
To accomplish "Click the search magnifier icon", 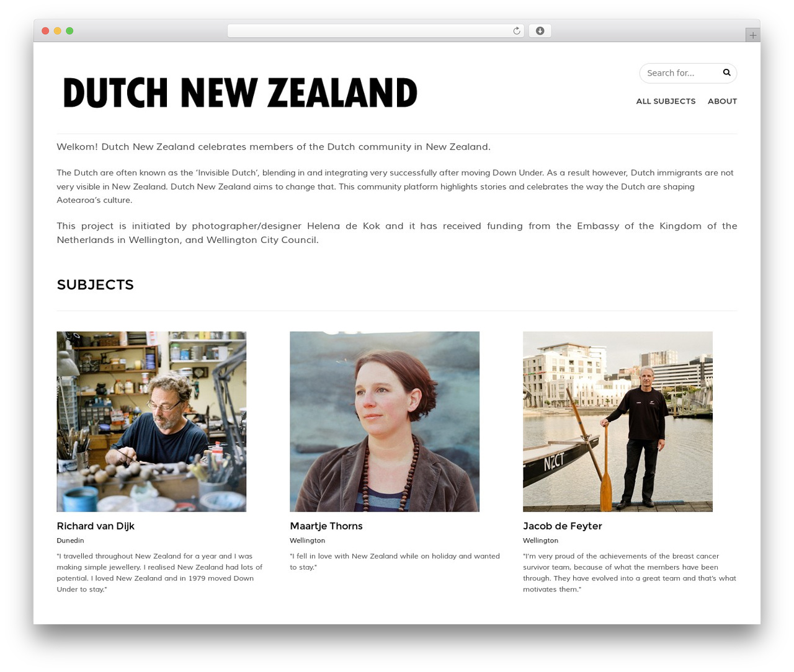I will coord(726,73).
